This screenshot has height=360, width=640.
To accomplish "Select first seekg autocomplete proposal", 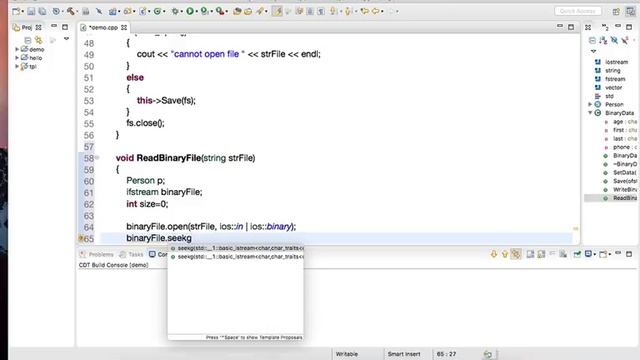I will 236,248.
